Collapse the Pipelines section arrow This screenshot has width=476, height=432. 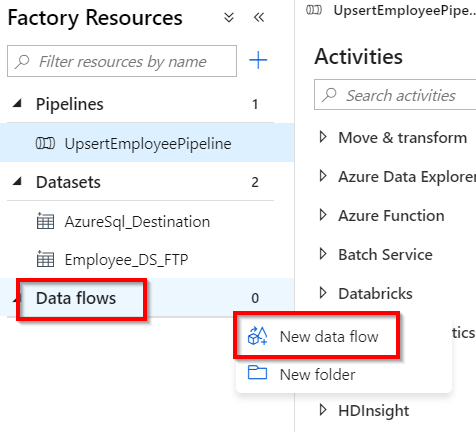click(17, 104)
